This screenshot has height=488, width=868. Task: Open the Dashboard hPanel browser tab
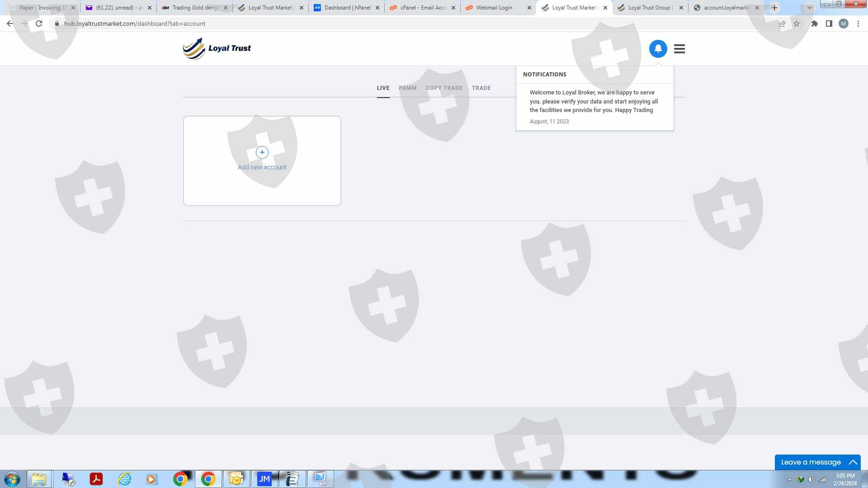346,8
